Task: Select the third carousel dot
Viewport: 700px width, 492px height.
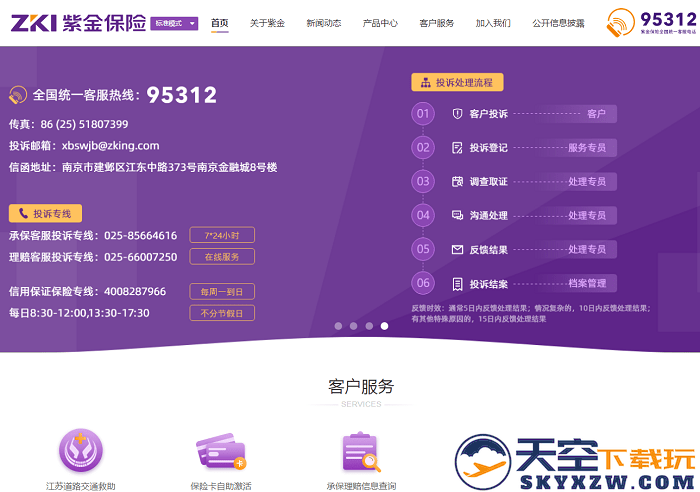Action: point(369,326)
